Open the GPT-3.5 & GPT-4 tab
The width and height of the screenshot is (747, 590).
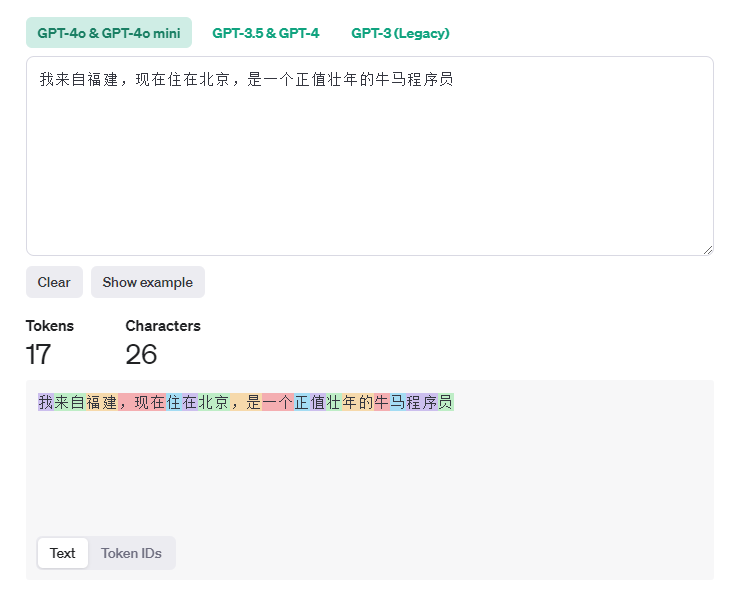coord(265,33)
